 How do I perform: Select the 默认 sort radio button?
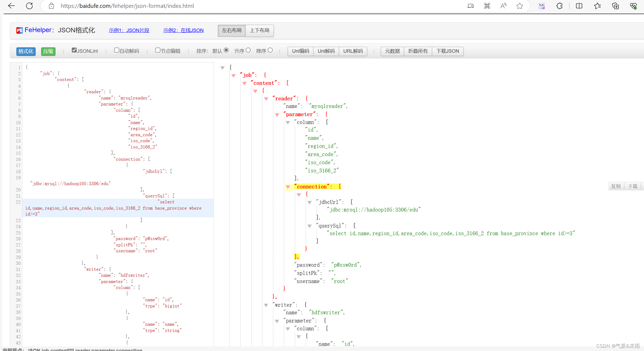tap(226, 50)
